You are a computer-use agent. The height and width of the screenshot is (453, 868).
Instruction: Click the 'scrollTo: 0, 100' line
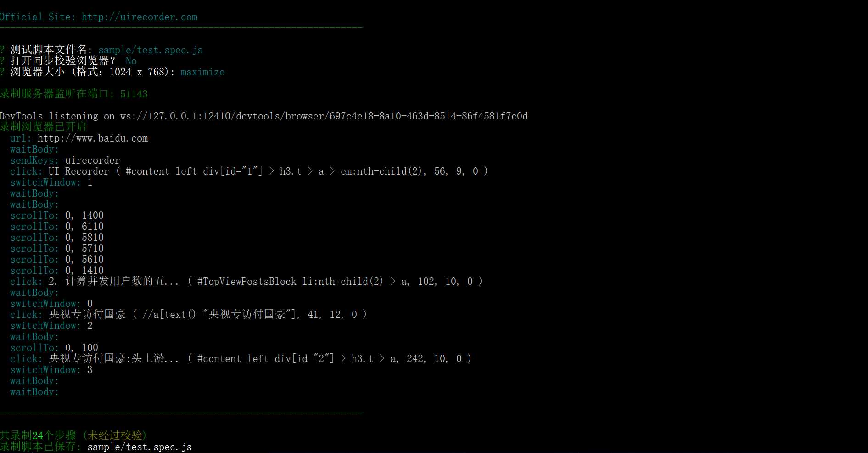[54, 348]
